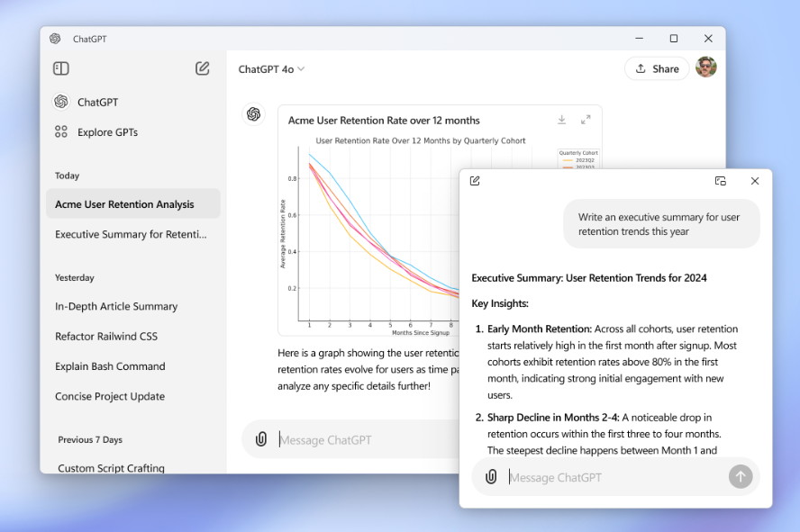800x532 pixels.
Task: Click new chat icon in companion window
Action: click(475, 181)
